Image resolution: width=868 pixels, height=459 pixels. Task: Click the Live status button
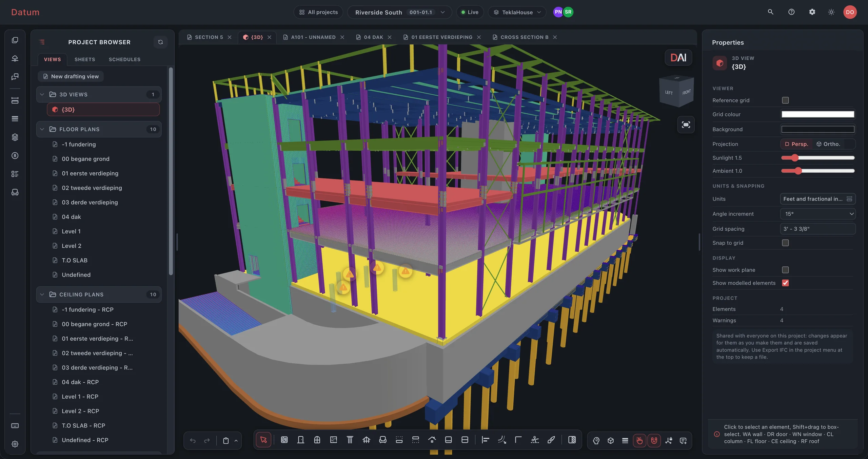point(470,12)
